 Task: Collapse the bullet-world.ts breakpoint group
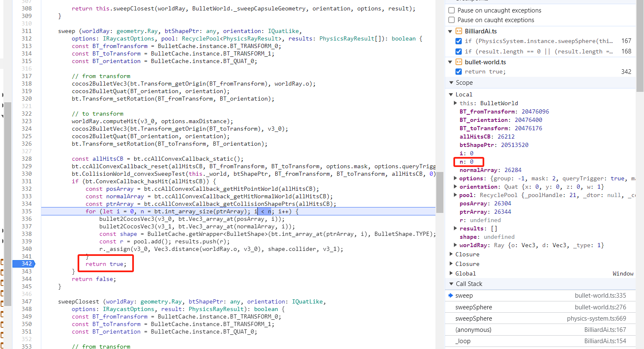click(450, 62)
